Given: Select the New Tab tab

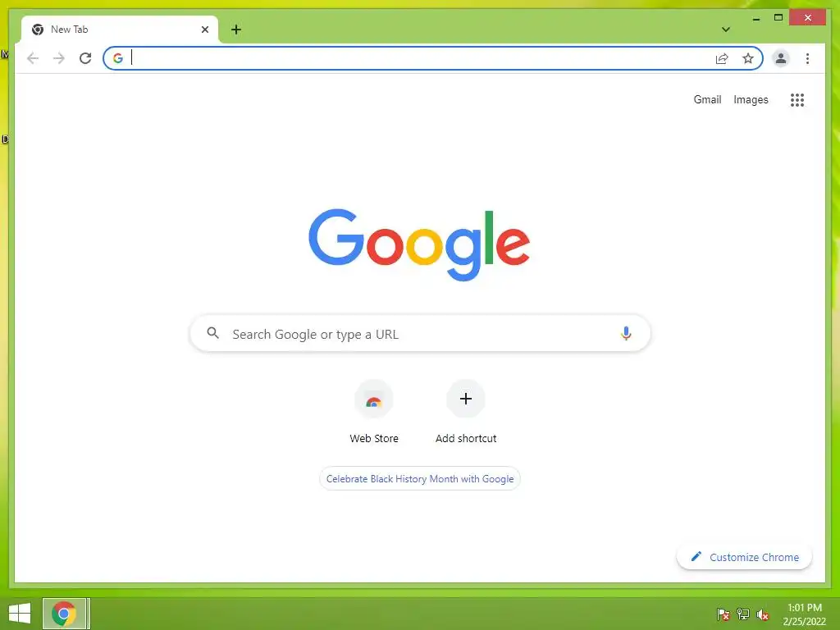Looking at the screenshot, I should (x=120, y=30).
